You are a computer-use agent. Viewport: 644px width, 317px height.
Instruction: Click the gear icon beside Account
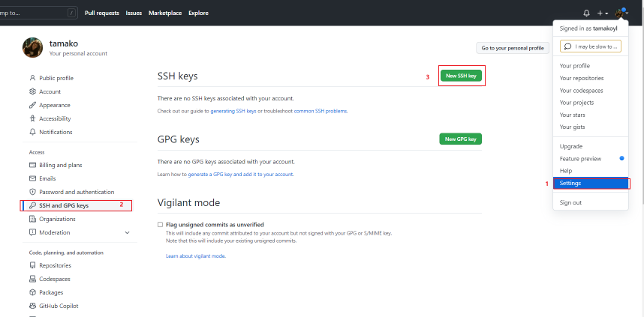32,91
